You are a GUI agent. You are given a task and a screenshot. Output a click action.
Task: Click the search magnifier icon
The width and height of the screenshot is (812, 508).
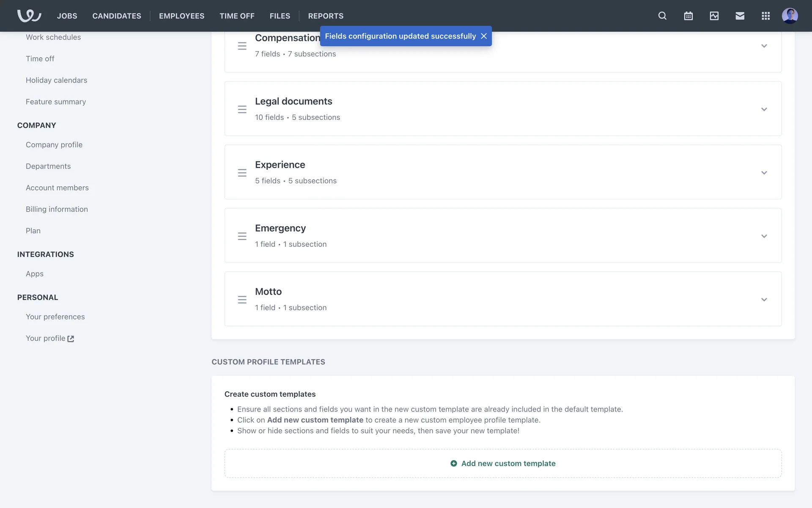pos(662,16)
